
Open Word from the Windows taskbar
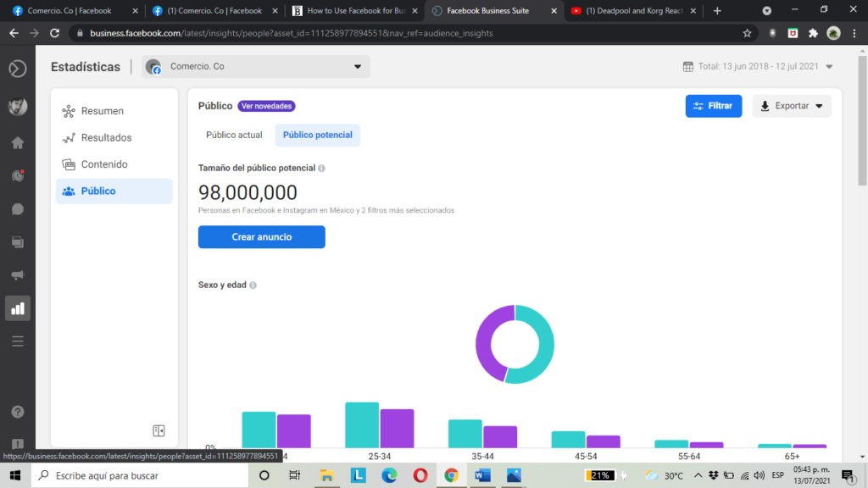point(482,475)
